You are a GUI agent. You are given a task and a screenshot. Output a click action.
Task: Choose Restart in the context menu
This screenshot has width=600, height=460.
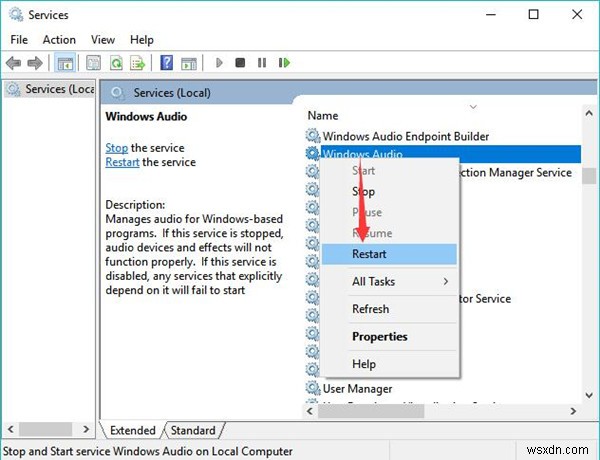point(389,254)
